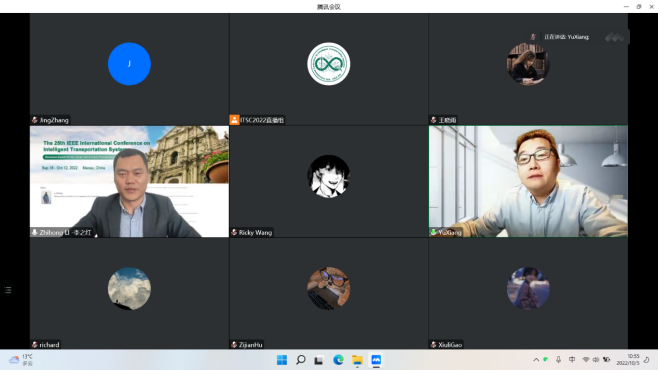Click microphone icon in system tray

(x=559, y=360)
